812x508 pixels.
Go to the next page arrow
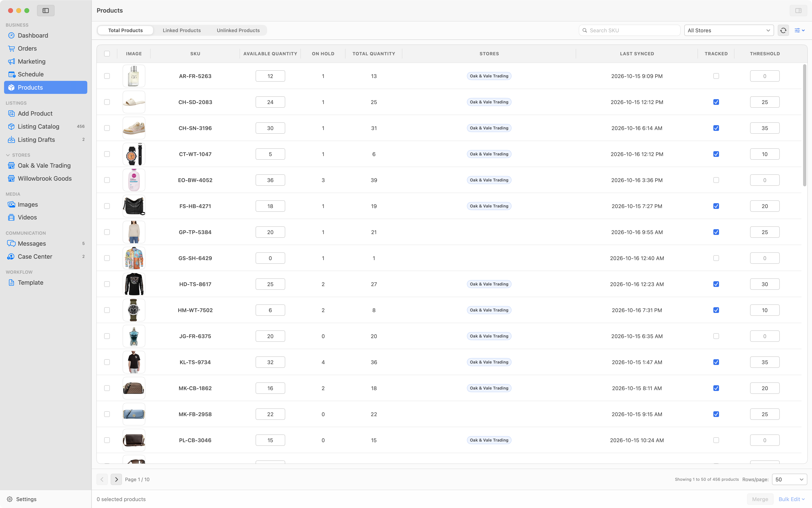[116, 479]
